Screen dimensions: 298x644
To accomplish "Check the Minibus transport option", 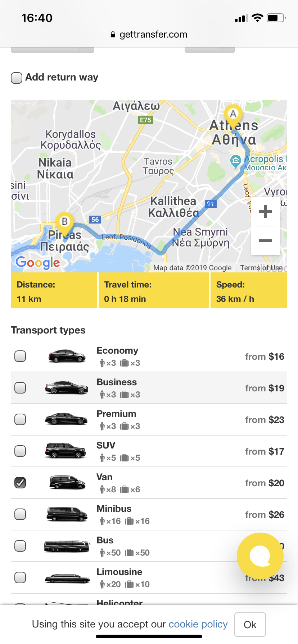I will pos(20,514).
